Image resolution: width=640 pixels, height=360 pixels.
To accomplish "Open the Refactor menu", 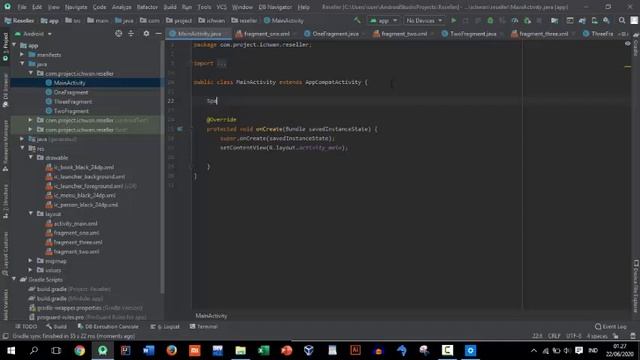I will pyautogui.click(x=147, y=7).
